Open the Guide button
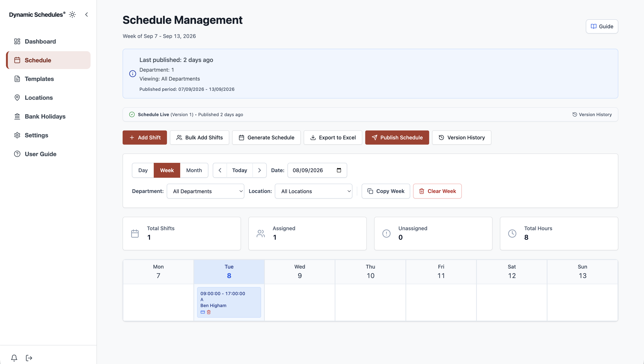Image resolution: width=644 pixels, height=364 pixels. 602,26
